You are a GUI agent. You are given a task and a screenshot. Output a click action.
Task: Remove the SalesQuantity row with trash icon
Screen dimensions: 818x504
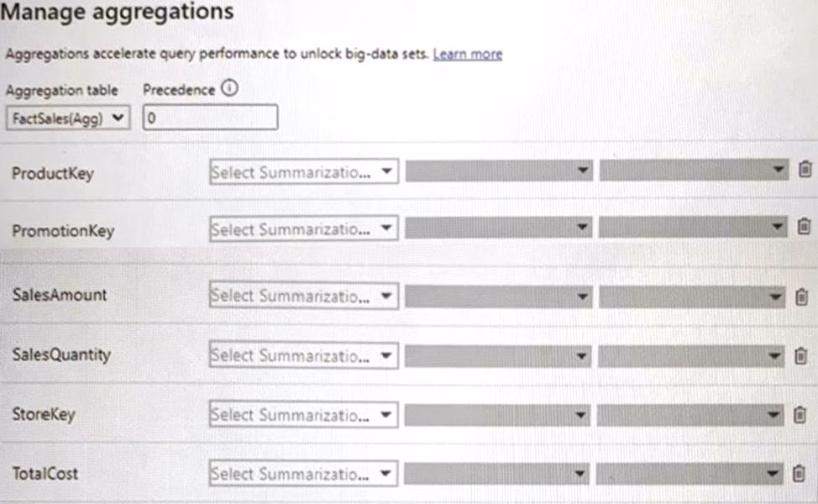(801, 356)
